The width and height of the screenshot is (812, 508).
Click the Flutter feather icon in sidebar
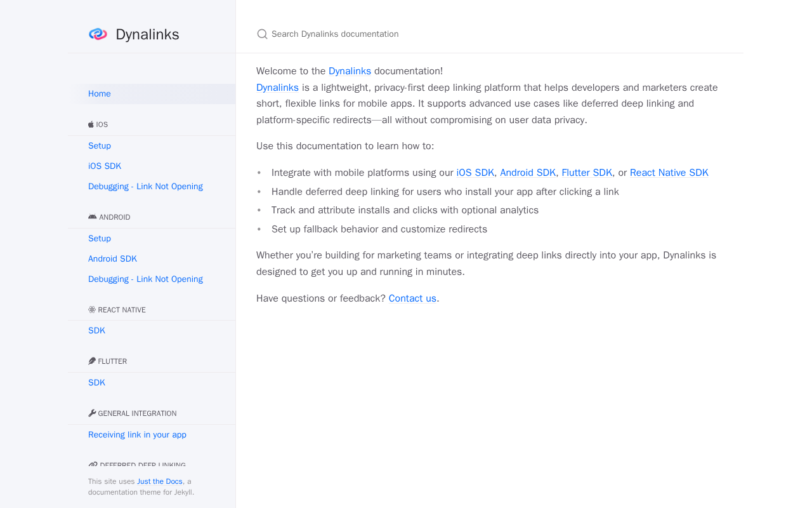click(x=92, y=361)
